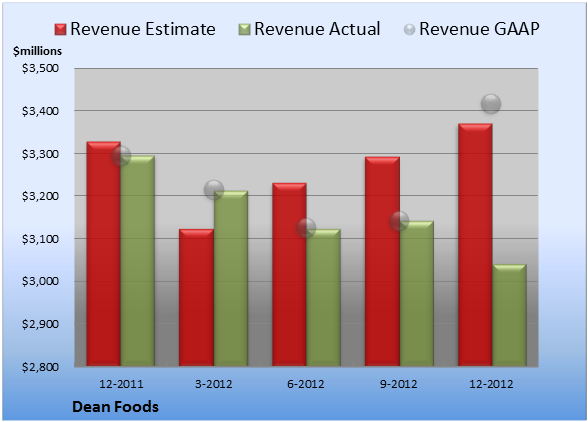Click the GAAP sphere marker for 9-2012
The image size is (588, 422).
point(399,221)
